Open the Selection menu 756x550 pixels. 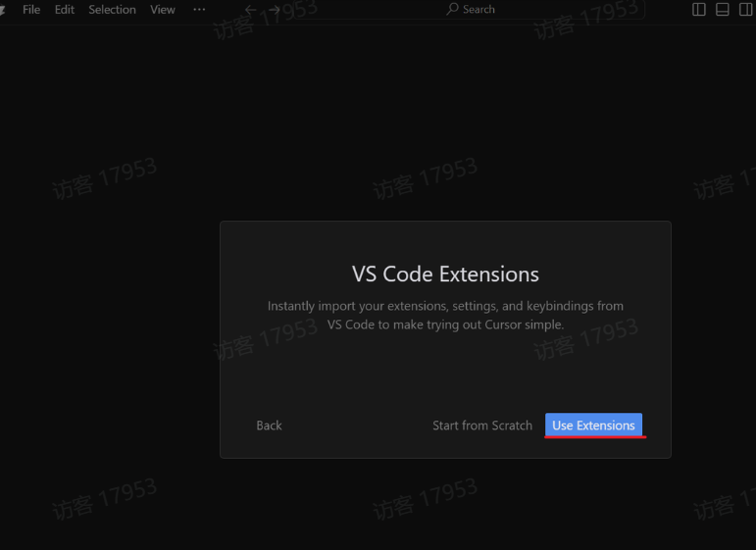coord(113,10)
